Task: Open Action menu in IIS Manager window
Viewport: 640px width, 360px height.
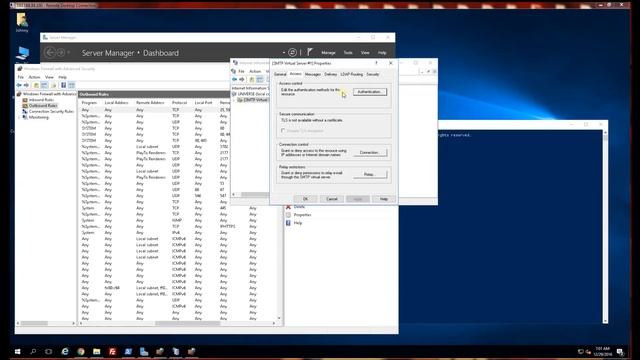Action: 255,71
